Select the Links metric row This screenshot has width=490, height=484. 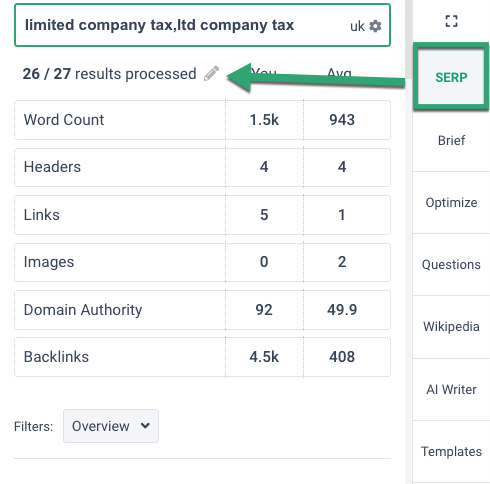202,215
